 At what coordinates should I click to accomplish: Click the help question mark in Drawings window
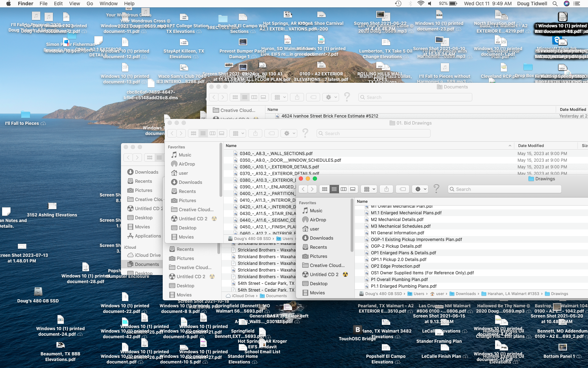[436, 189]
